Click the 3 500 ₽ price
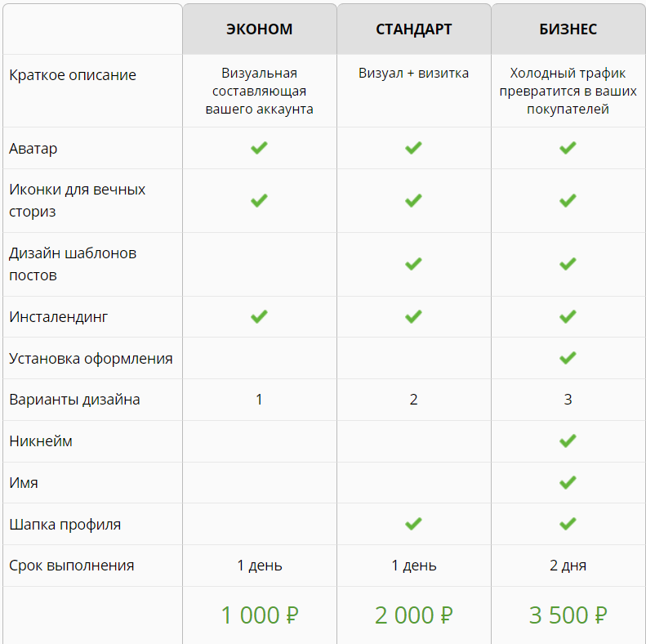Screen dimensions: 646x644 (568, 615)
